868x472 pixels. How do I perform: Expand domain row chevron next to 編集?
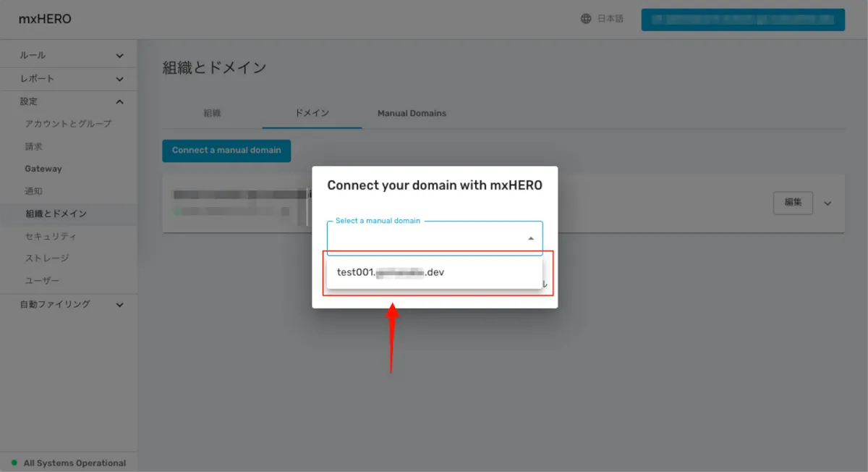coord(828,203)
